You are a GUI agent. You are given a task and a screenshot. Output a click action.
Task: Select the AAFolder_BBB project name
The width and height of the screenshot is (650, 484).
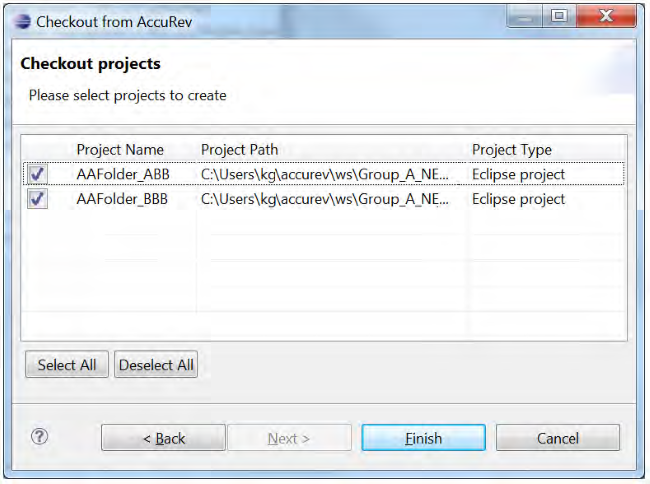(x=123, y=199)
